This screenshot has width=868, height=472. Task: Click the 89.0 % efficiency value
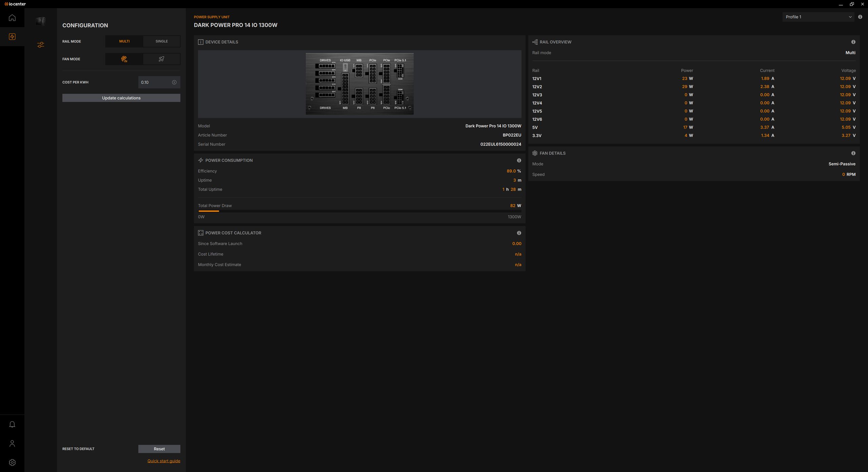(x=514, y=171)
